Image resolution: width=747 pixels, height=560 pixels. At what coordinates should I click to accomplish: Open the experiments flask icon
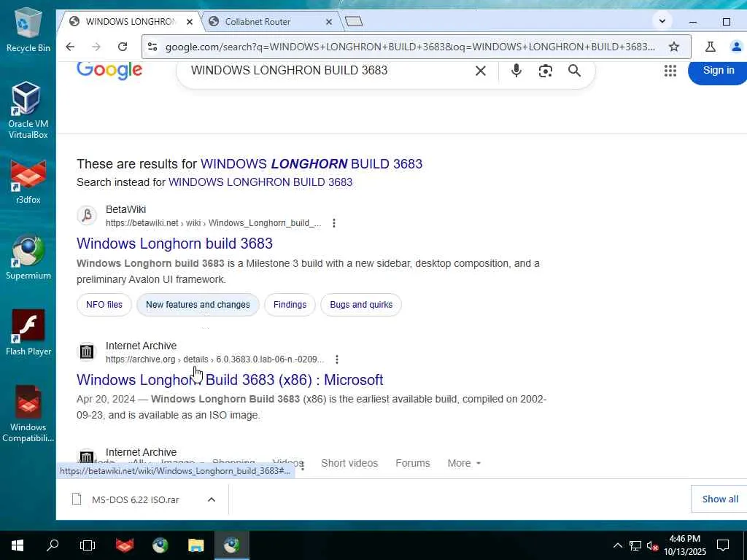click(x=711, y=47)
